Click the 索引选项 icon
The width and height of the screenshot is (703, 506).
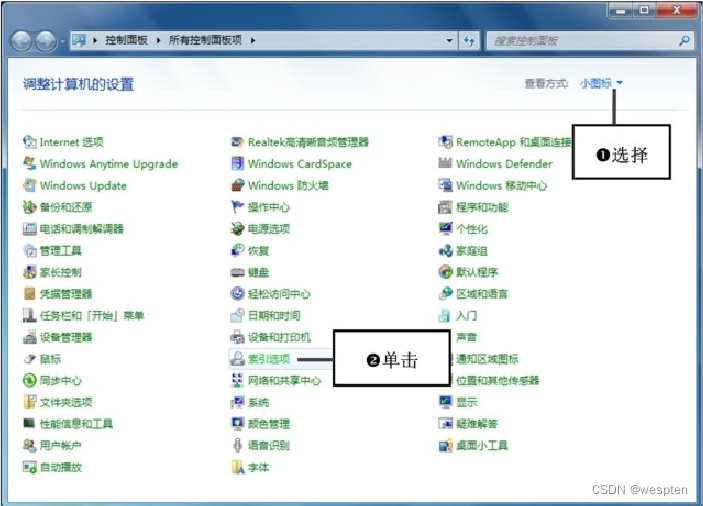point(237,359)
